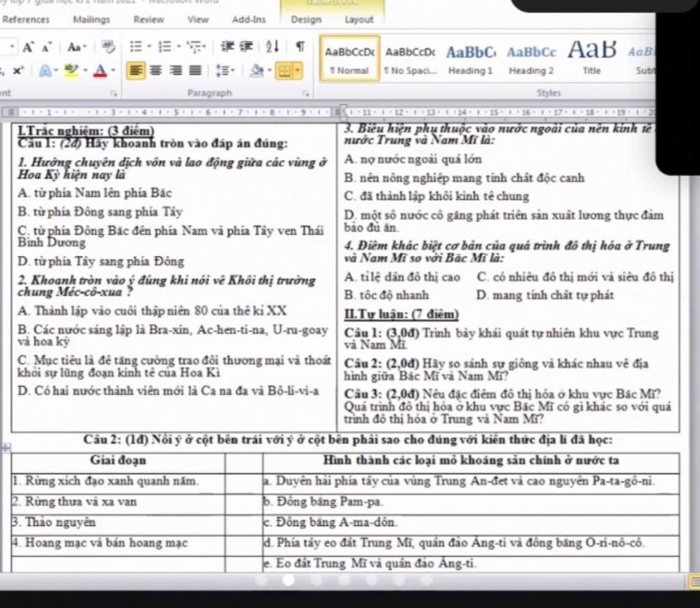Open the Change Case dropdown
The height and width of the screenshot is (608, 700).
75,47
